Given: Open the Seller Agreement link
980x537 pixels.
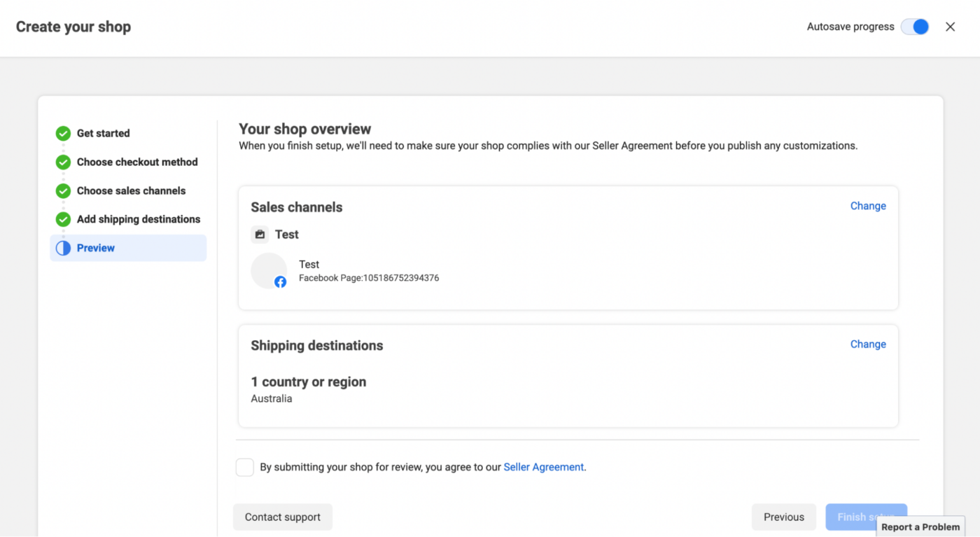Looking at the screenshot, I should point(543,467).
